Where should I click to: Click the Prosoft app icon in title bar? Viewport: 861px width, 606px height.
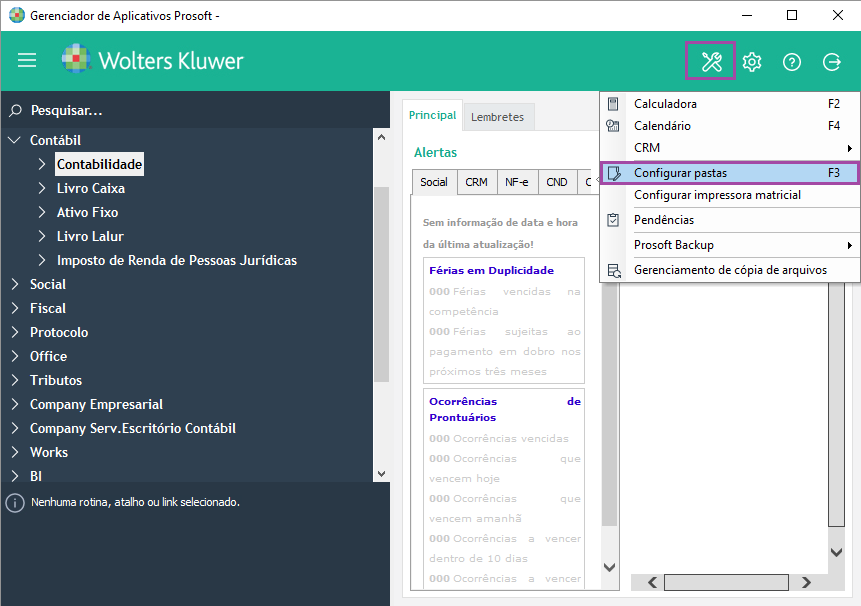17,15
